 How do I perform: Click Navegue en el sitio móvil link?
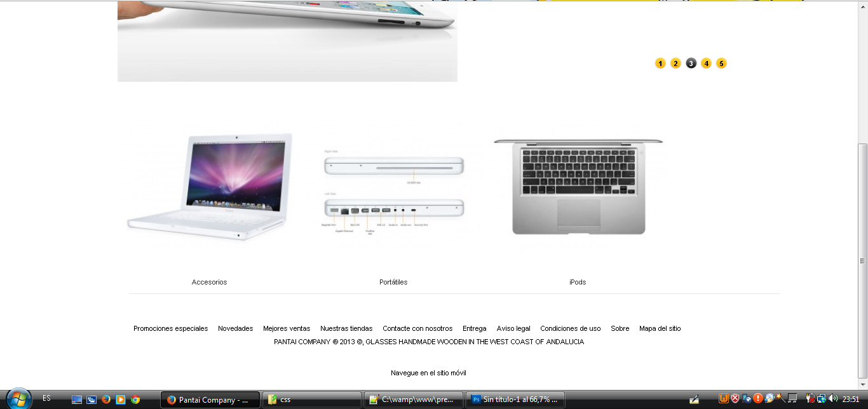[428, 373]
